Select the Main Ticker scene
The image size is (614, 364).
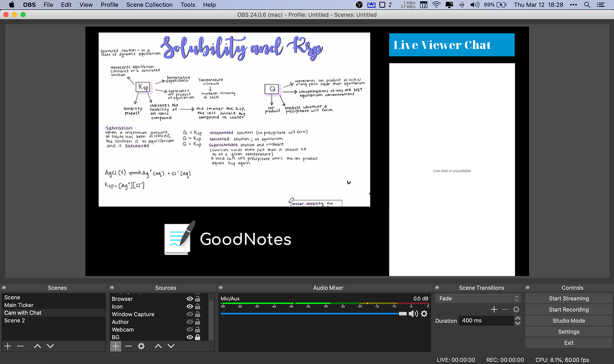[19, 305]
